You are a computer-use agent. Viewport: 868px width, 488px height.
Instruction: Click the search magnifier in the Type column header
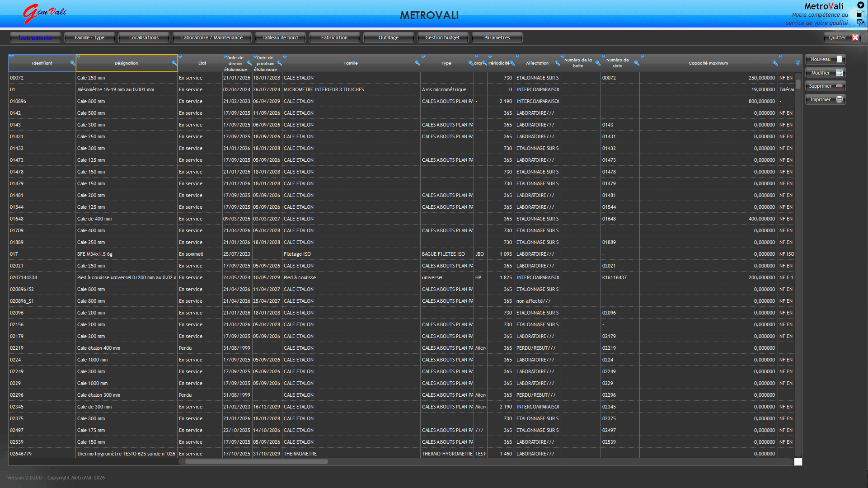pos(471,63)
